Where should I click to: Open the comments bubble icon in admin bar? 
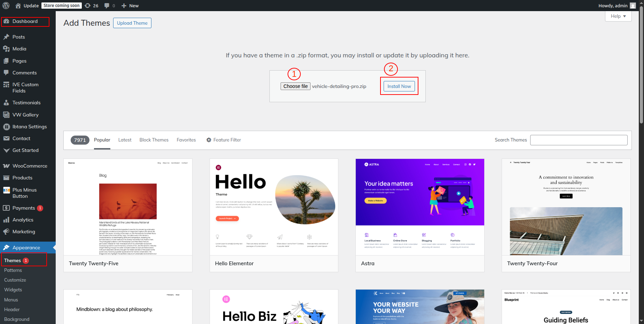[107, 6]
